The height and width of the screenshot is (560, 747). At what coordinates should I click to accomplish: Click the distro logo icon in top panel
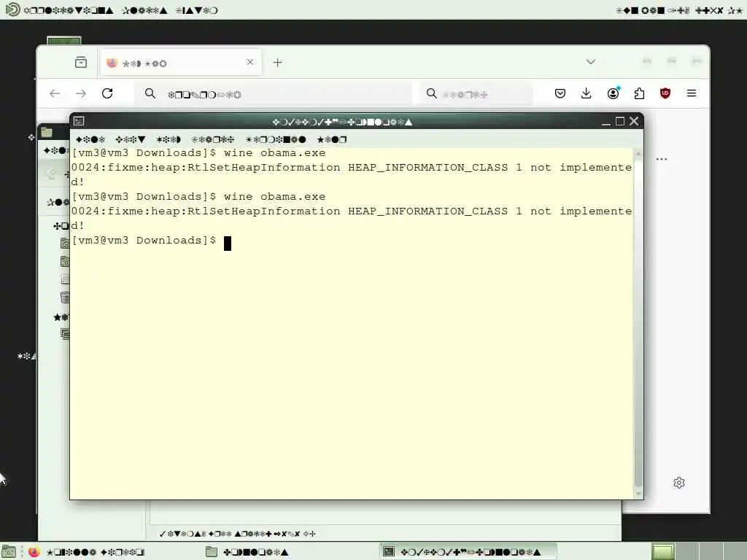pos(12,9)
